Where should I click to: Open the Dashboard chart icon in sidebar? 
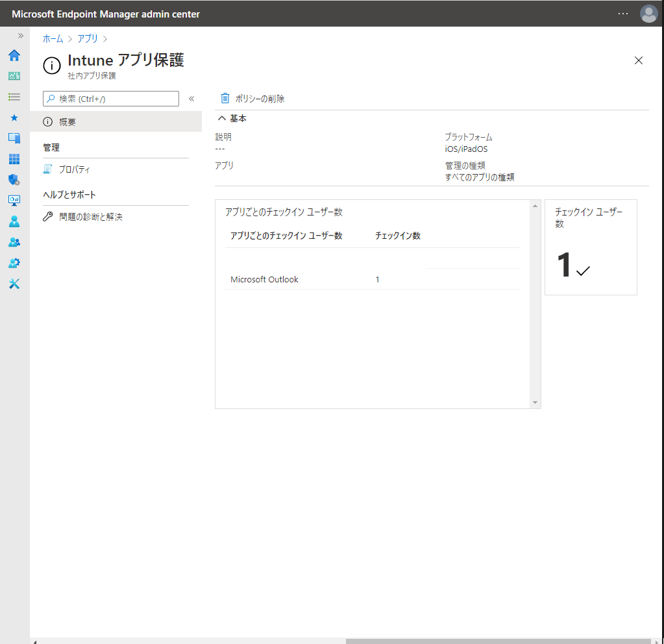pyautogui.click(x=14, y=76)
